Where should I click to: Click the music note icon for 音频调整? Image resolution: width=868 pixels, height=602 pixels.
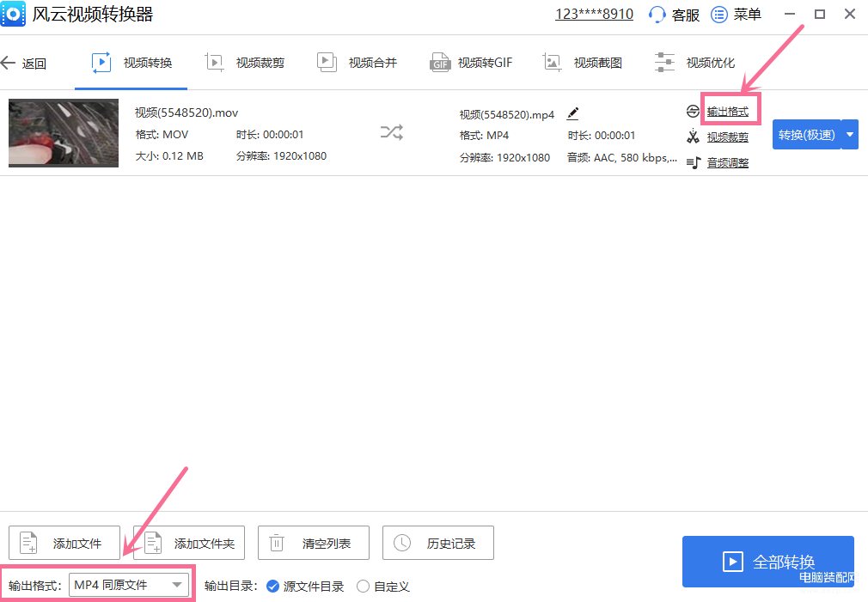(x=694, y=162)
